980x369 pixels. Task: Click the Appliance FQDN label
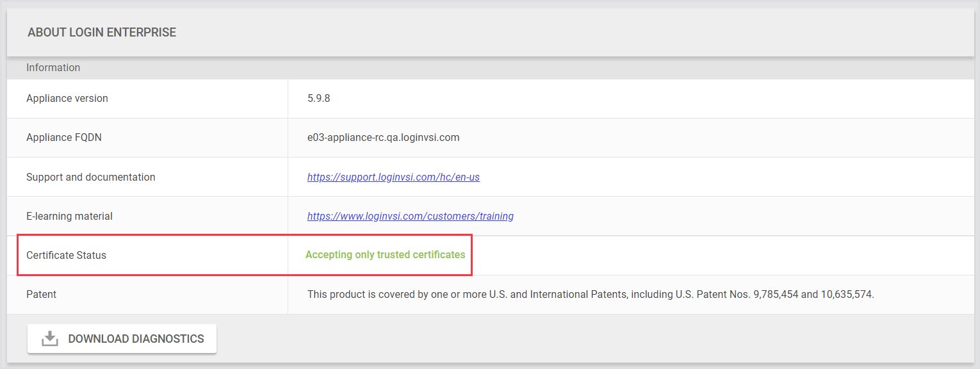click(x=64, y=137)
